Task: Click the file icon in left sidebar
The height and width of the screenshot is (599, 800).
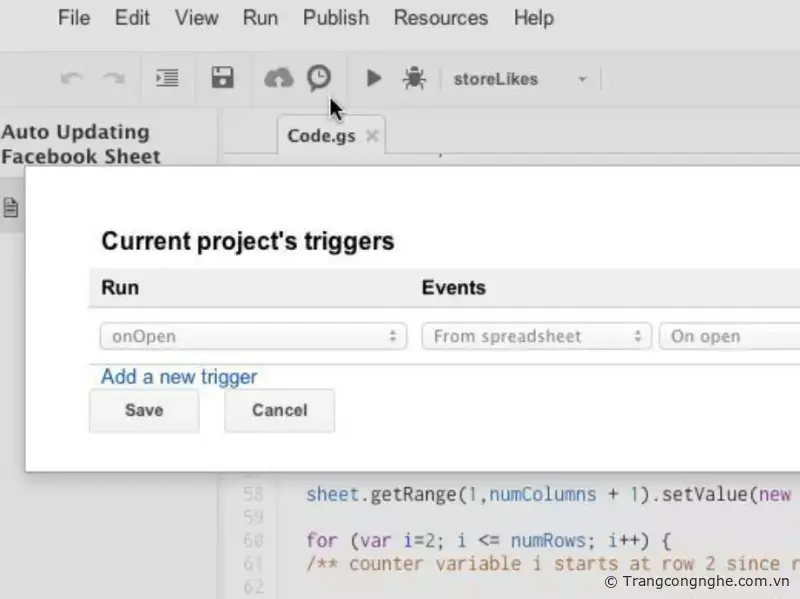Action: pyautogui.click(x=11, y=208)
